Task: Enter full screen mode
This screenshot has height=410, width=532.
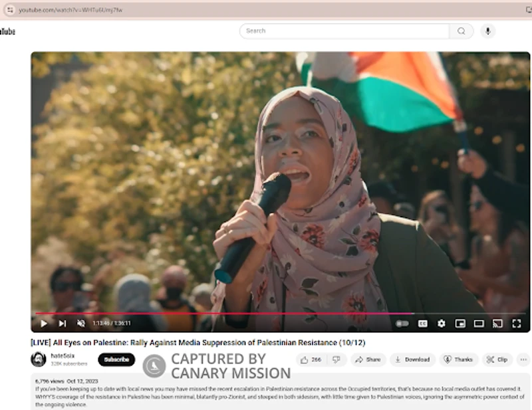Action: pyautogui.click(x=517, y=324)
